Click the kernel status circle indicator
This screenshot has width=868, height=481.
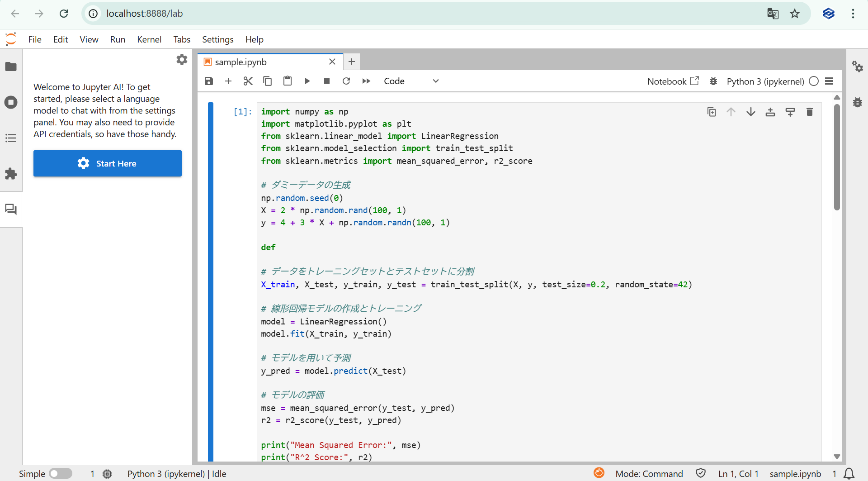click(814, 81)
